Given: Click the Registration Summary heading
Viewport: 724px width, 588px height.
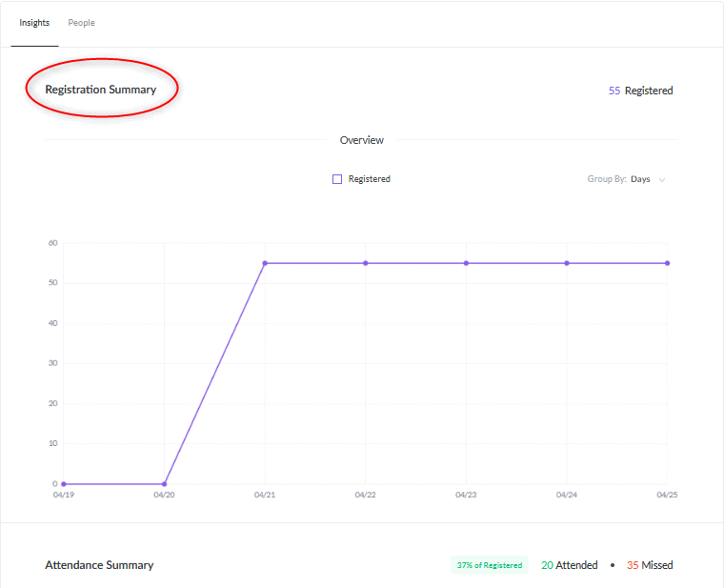Looking at the screenshot, I should [x=101, y=90].
